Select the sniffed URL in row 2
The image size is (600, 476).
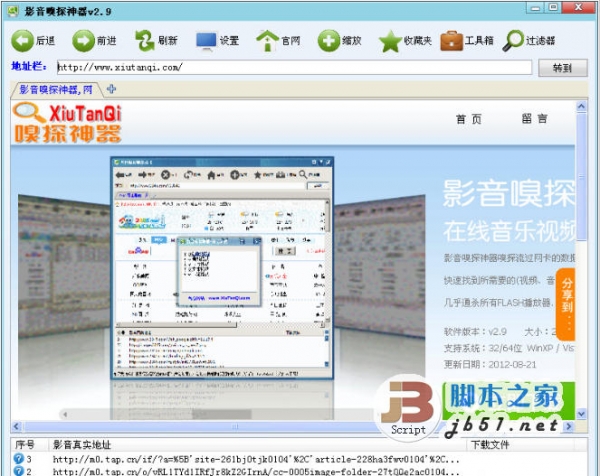[256, 471]
